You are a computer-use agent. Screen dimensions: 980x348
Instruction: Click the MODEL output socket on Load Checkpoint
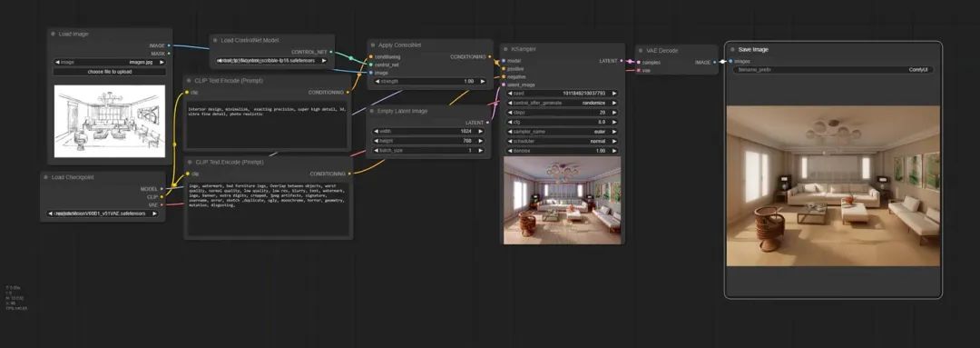(162, 188)
